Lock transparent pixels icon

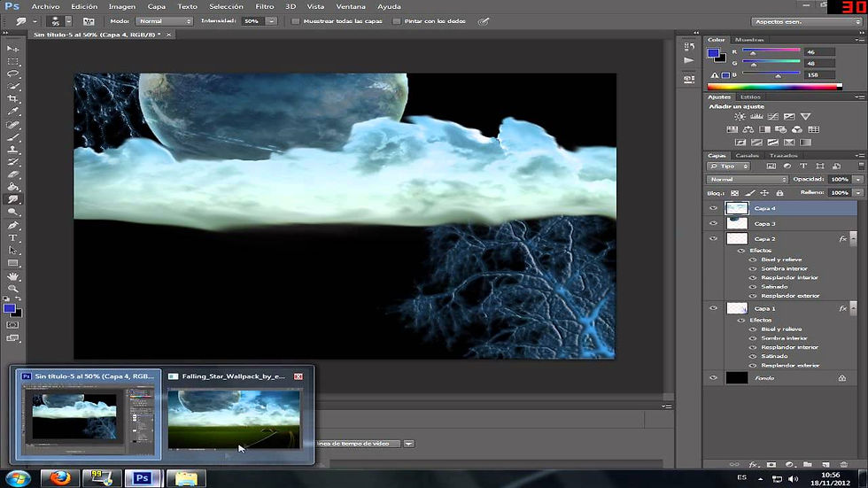(x=734, y=192)
